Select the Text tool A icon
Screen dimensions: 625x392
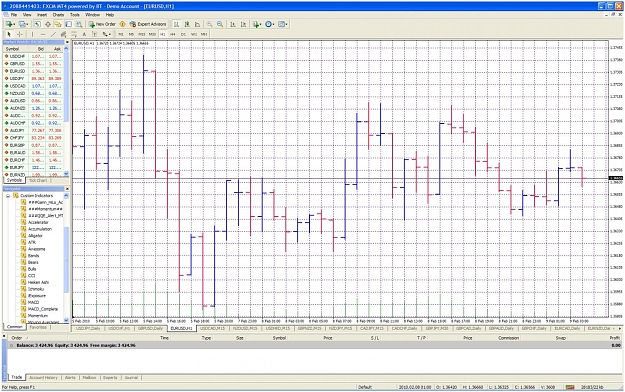[x=84, y=34]
